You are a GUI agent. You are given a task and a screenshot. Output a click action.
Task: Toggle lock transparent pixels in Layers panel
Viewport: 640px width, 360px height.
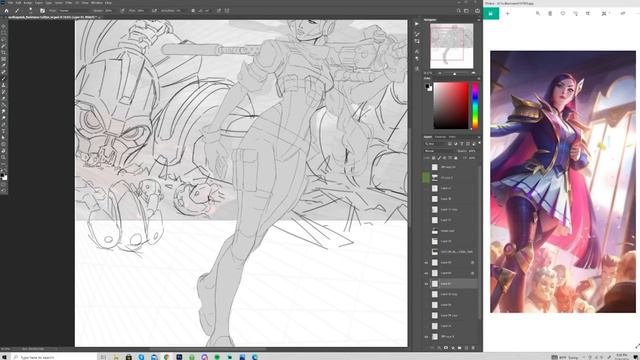pyautogui.click(x=433, y=158)
